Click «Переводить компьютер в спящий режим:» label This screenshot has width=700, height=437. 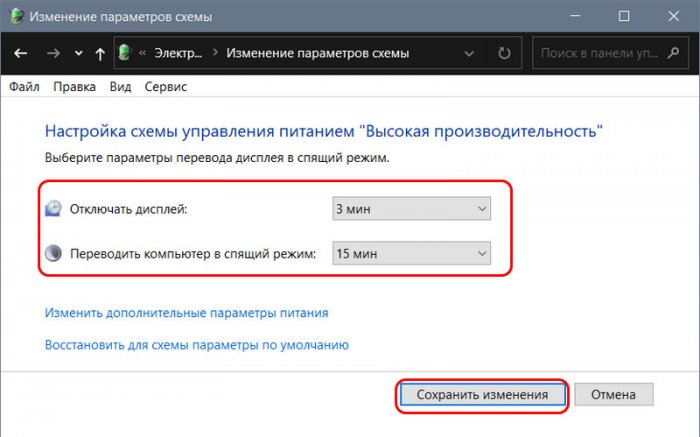(x=193, y=254)
